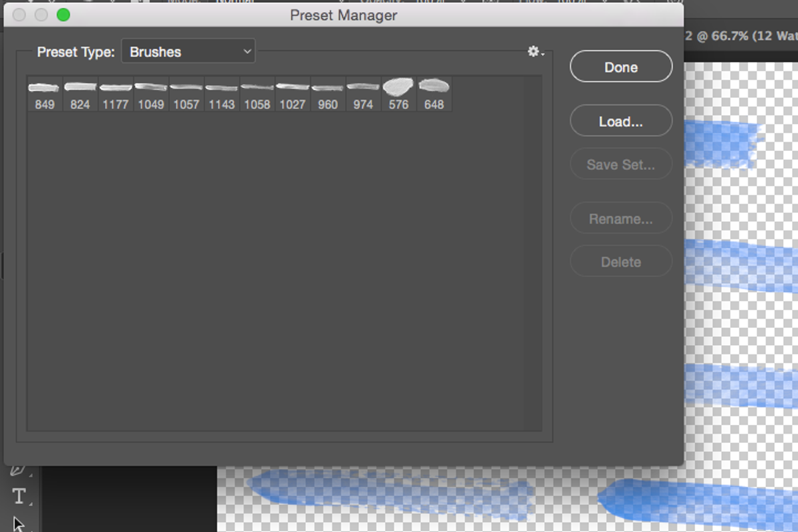Click the Rename... button

[621, 219]
